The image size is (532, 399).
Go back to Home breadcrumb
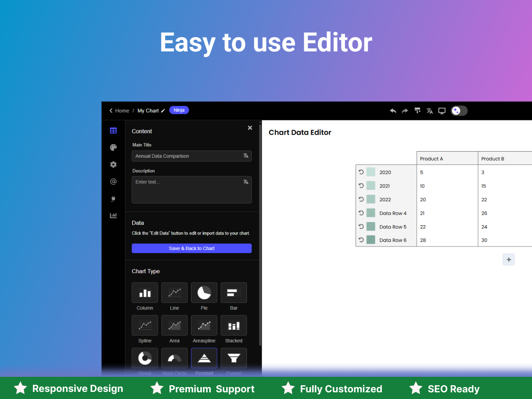click(119, 111)
